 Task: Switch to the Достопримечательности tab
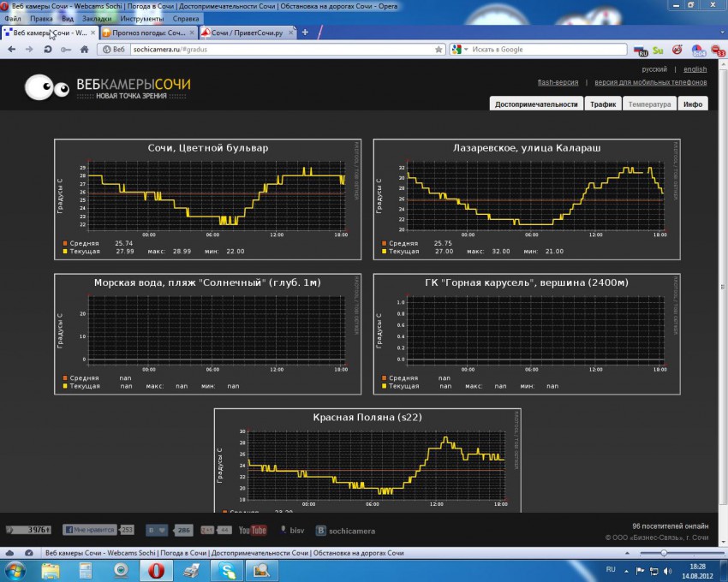click(x=536, y=104)
